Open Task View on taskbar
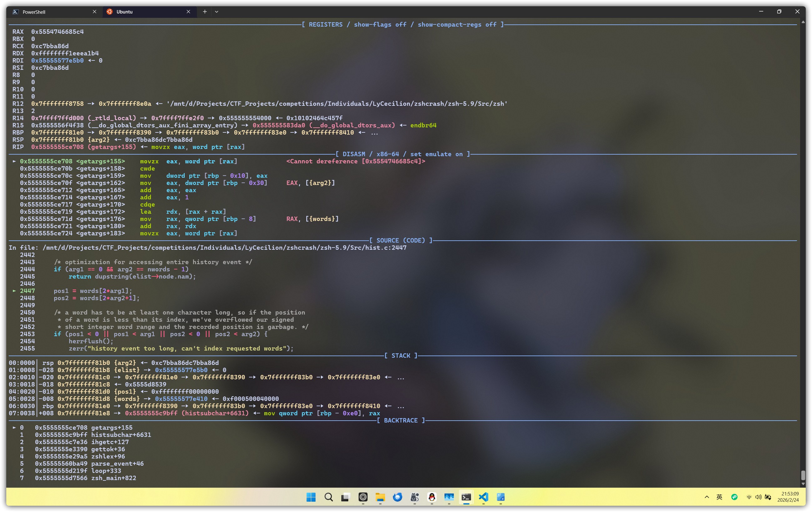The width and height of the screenshot is (812, 512). pyautogui.click(x=345, y=497)
